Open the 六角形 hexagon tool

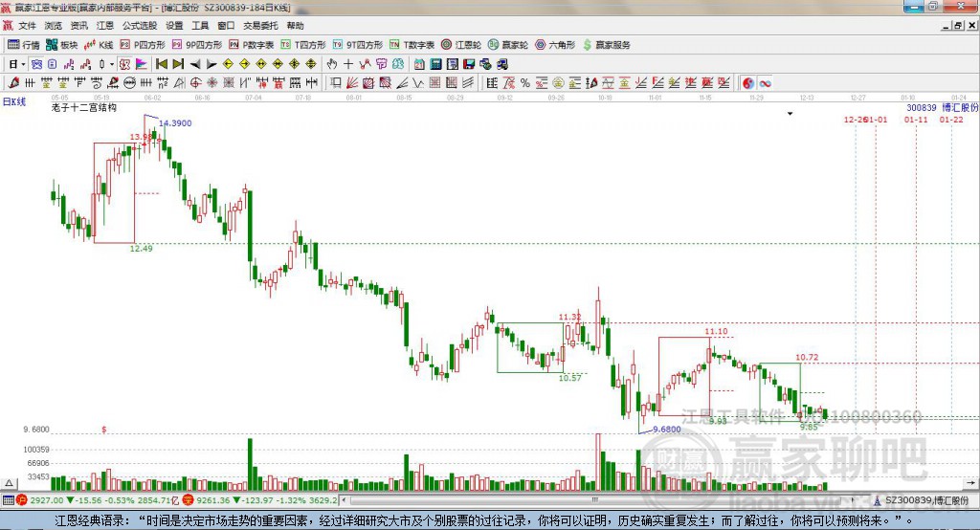(555, 45)
